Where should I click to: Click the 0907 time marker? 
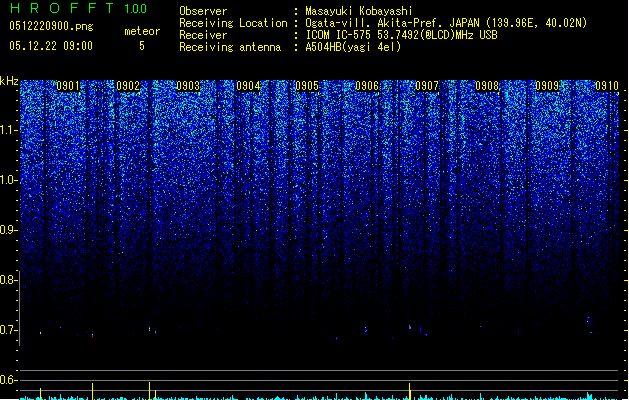pos(427,86)
